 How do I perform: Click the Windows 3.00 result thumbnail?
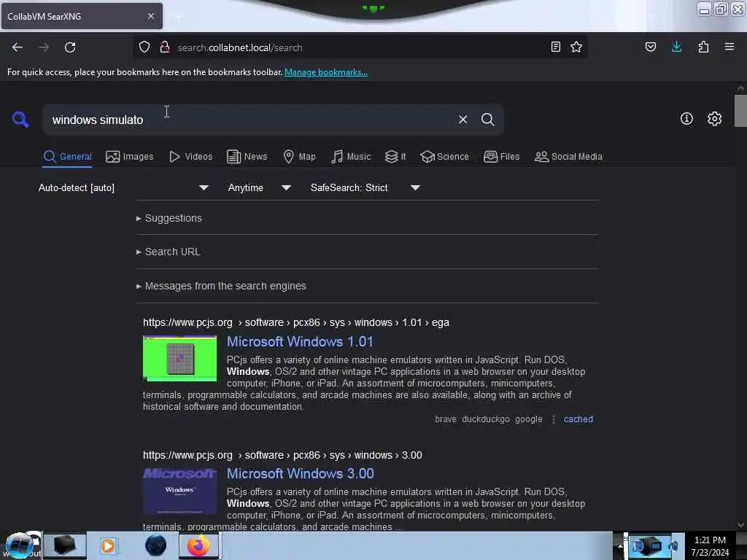(179, 491)
